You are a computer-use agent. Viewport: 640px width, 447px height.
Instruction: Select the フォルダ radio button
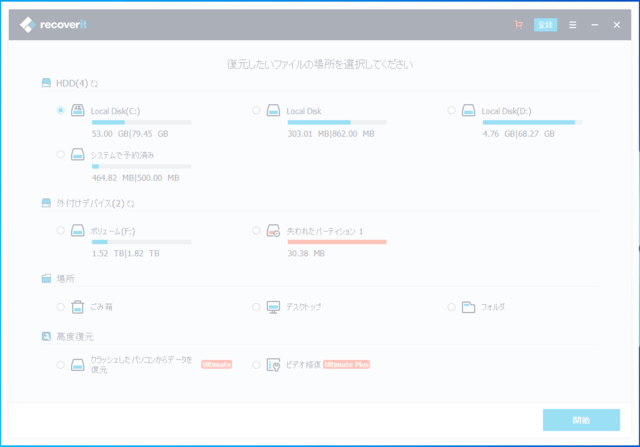(451, 307)
